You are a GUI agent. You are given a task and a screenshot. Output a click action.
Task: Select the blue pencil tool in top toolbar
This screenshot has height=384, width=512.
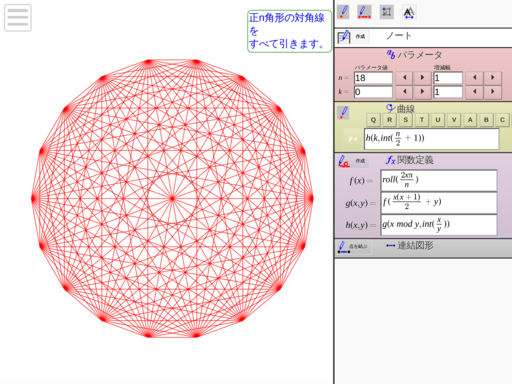click(x=343, y=12)
